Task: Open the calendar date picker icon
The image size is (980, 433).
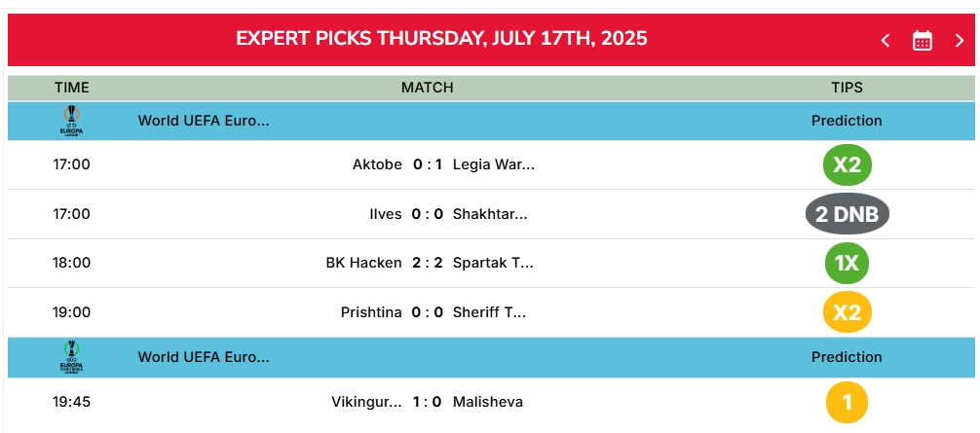Action: (922, 41)
